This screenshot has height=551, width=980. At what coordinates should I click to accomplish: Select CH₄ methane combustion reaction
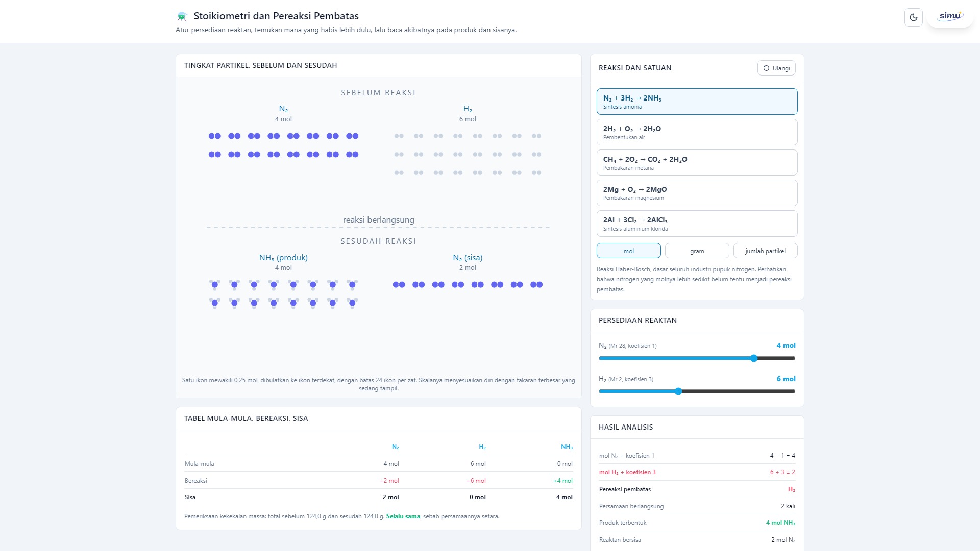(x=697, y=163)
